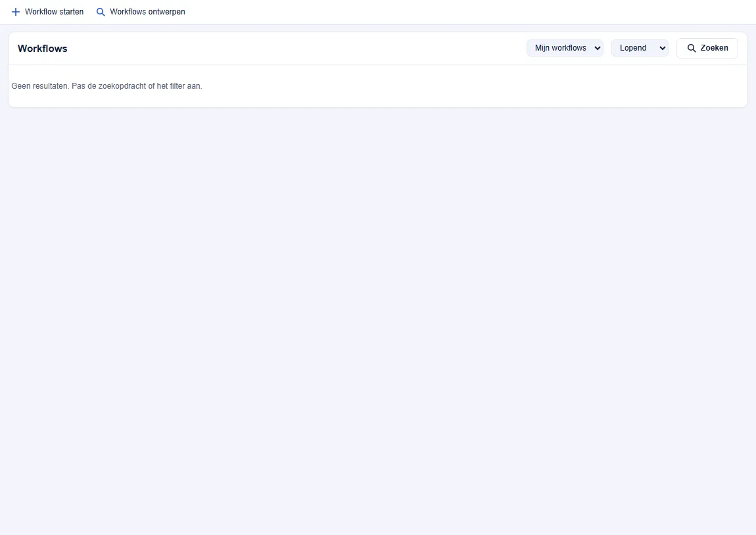
Task: Click the Workflows panel heading
Action: 43,49
